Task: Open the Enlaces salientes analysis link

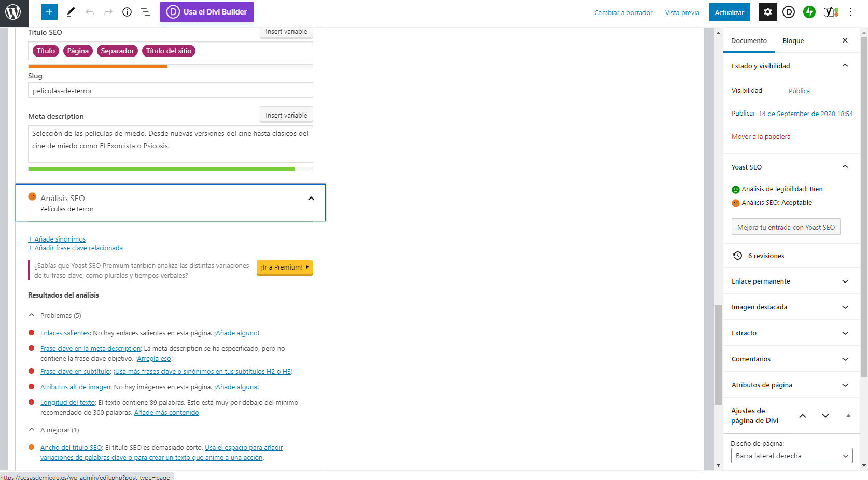Action: tap(65, 333)
